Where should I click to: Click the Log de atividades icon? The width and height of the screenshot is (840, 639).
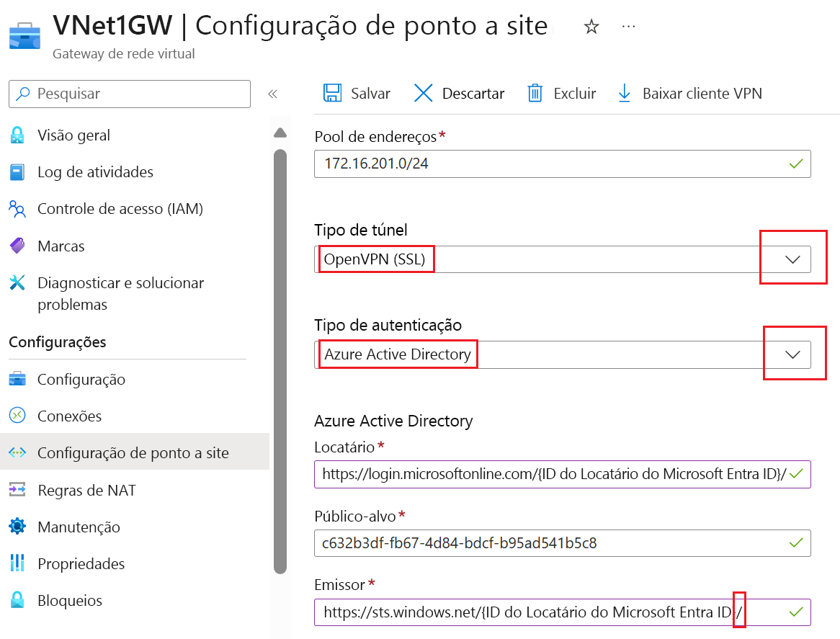click(17, 172)
